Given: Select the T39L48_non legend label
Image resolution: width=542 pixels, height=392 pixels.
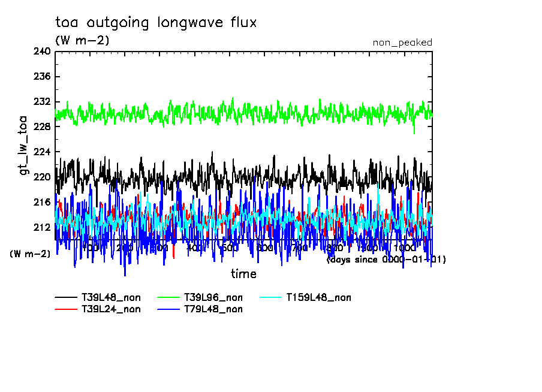Looking at the screenshot, I should [x=111, y=297].
